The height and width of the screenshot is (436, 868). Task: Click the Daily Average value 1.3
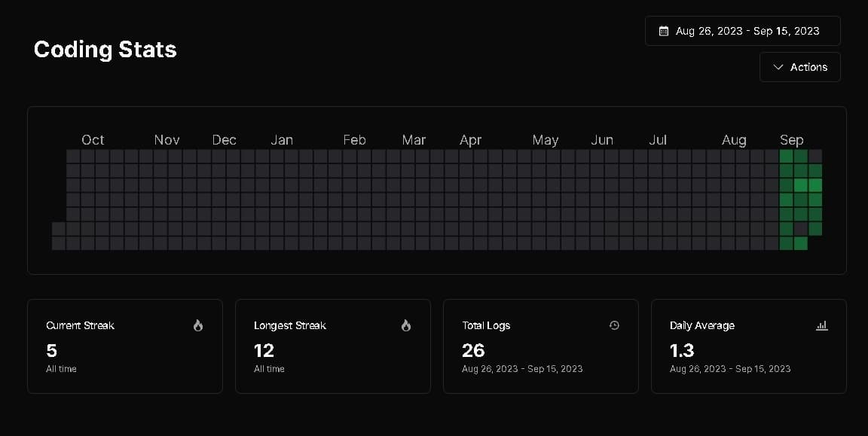click(x=682, y=350)
